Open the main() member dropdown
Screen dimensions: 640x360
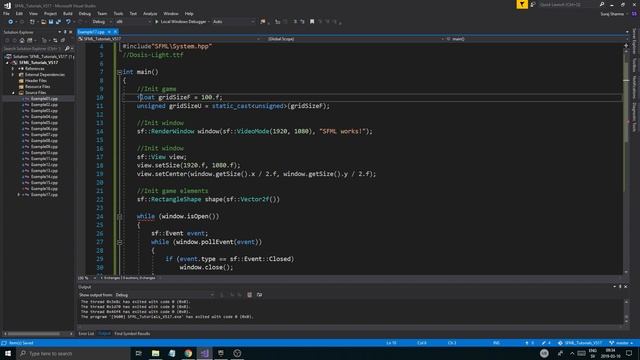pos(535,39)
